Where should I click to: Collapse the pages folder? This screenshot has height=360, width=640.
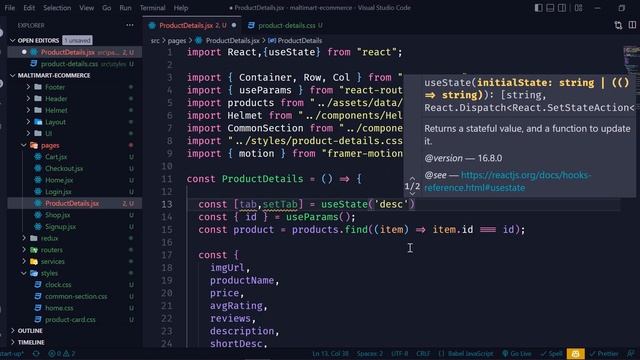pyautogui.click(x=50, y=145)
